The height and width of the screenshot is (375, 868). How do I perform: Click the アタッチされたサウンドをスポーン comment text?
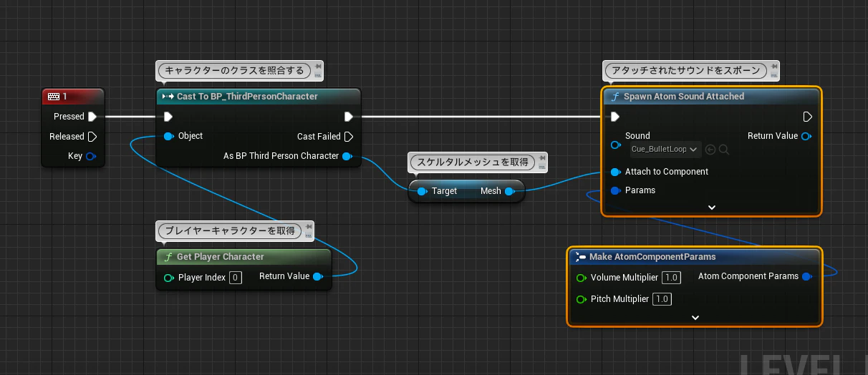686,70
